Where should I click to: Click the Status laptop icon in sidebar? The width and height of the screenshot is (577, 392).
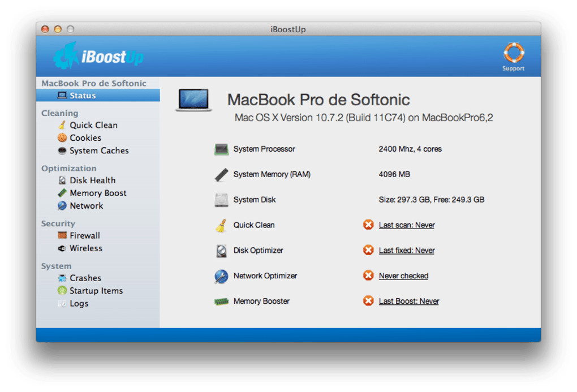pos(62,96)
